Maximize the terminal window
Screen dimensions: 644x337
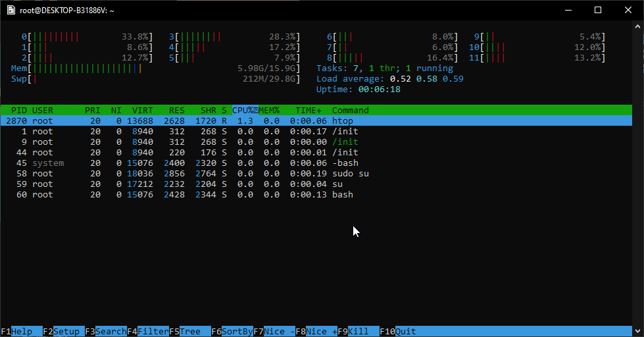tap(598, 10)
